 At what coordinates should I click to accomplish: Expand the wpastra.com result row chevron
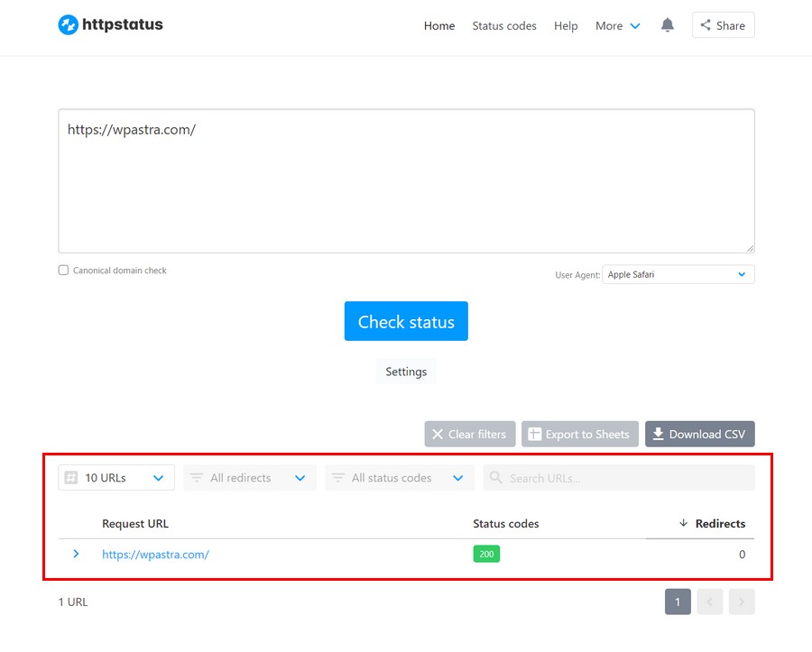tap(76, 554)
